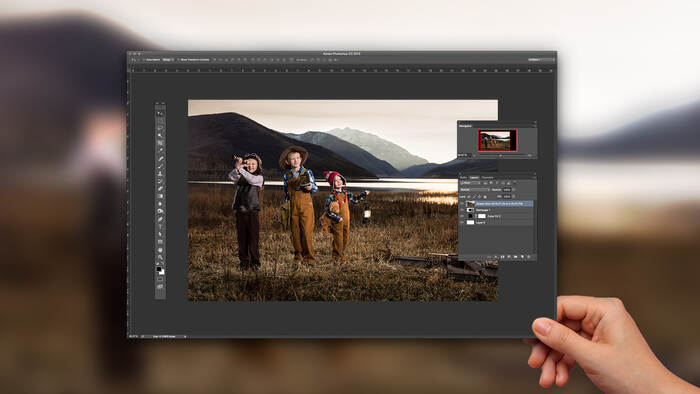Click the Delete layer trash icon
The height and width of the screenshot is (394, 700).
point(529,257)
